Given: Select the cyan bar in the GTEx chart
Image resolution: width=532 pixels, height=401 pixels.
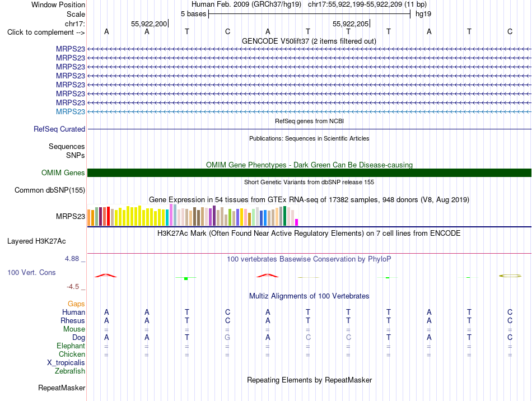Looking at the screenshot, I should pos(167,218).
